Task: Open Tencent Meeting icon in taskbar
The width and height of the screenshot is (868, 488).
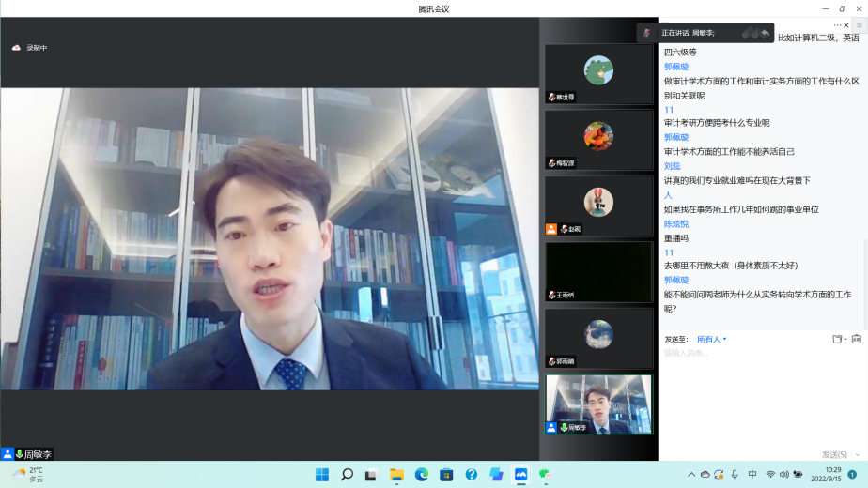Action: tap(521, 474)
